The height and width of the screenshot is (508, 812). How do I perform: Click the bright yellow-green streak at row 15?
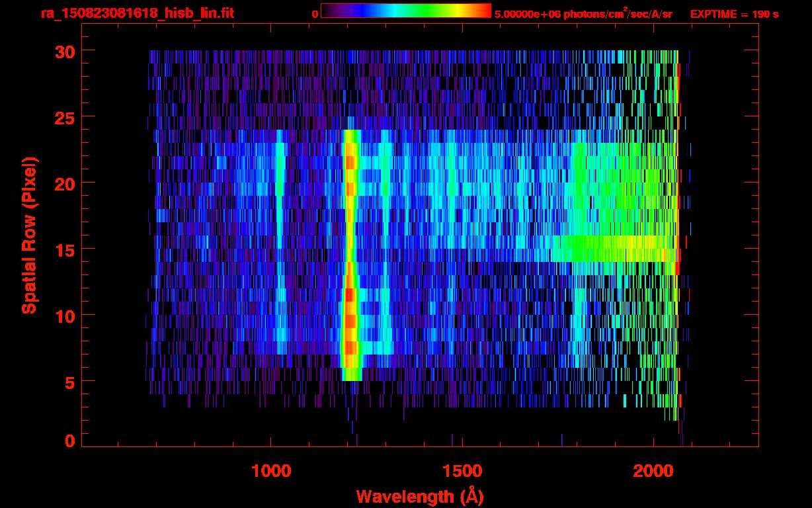click(x=615, y=248)
